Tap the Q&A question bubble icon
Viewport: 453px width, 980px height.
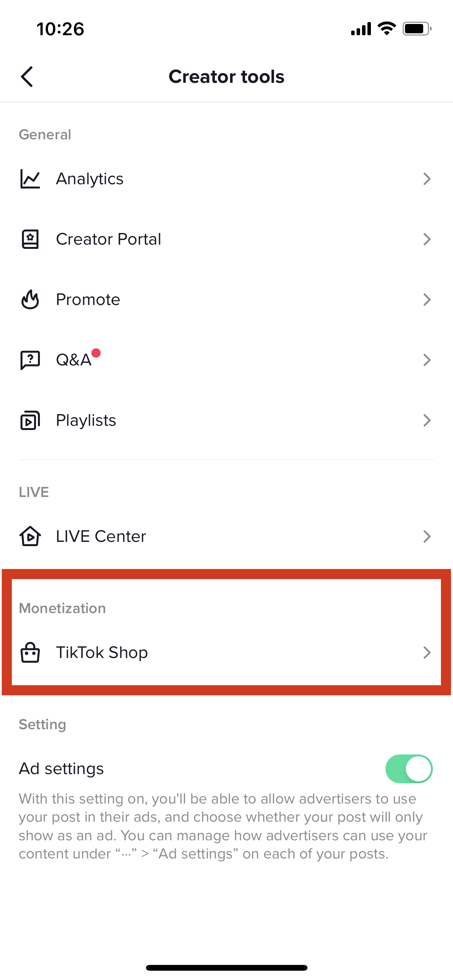click(30, 360)
